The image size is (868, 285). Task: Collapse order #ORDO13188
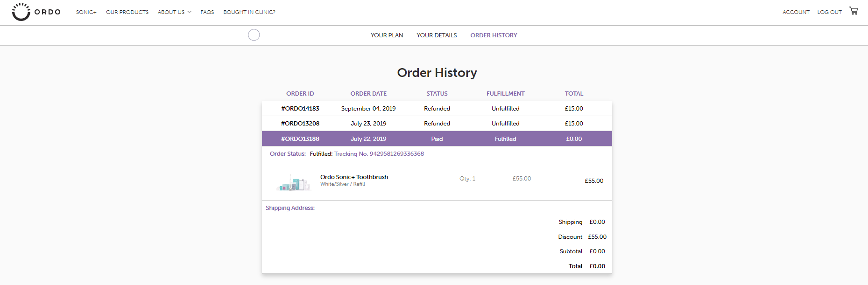[437, 139]
